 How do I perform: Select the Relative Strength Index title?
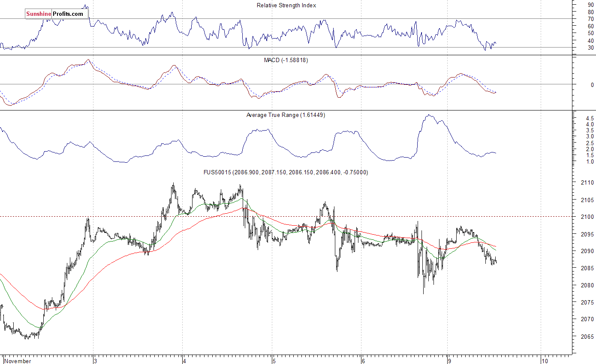tap(286, 6)
